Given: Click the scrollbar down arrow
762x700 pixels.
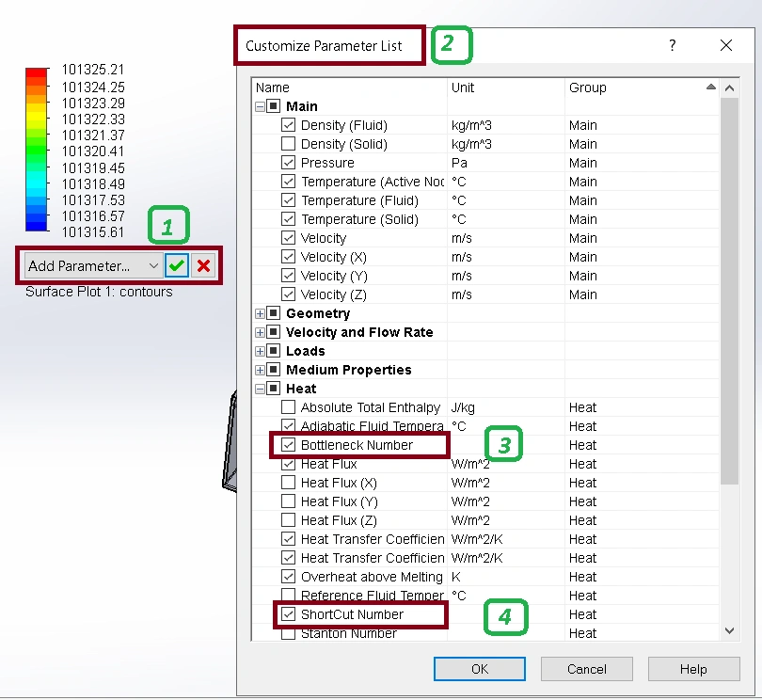Looking at the screenshot, I should pyautogui.click(x=729, y=631).
